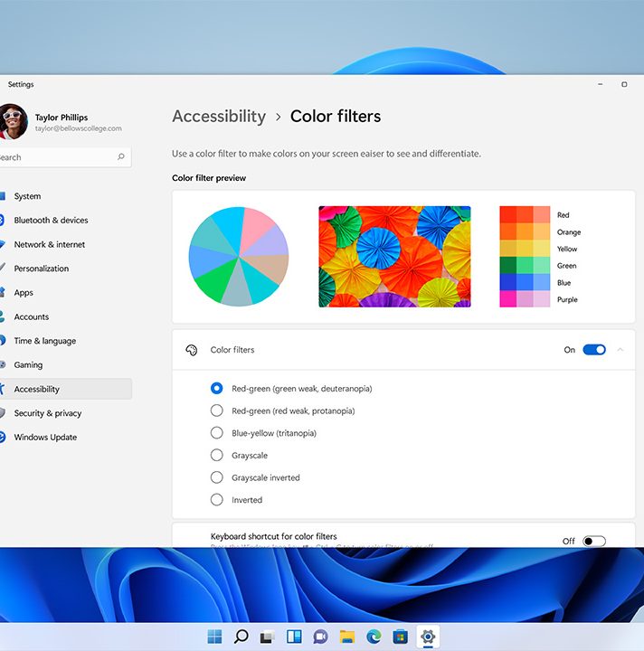Click the Blue color swatch row
The height and width of the screenshot is (651, 644).
[535, 282]
